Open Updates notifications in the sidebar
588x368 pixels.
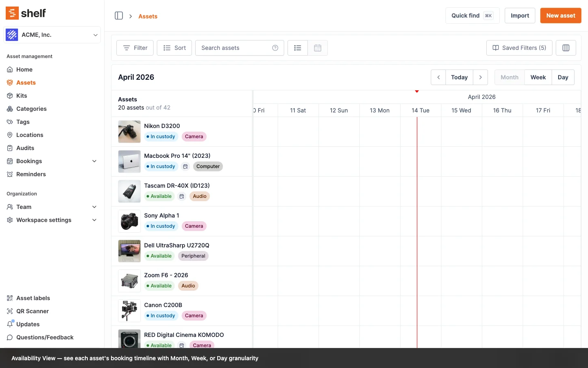coord(28,324)
